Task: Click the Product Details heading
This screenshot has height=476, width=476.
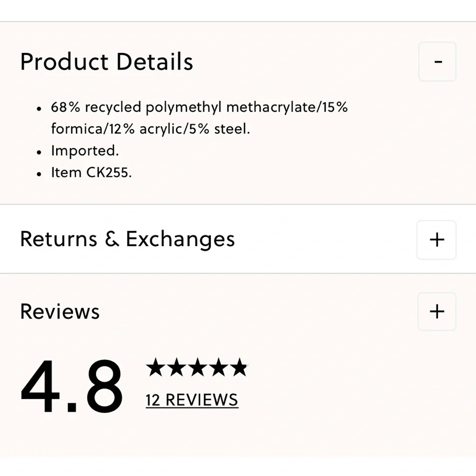Action: pos(107,61)
